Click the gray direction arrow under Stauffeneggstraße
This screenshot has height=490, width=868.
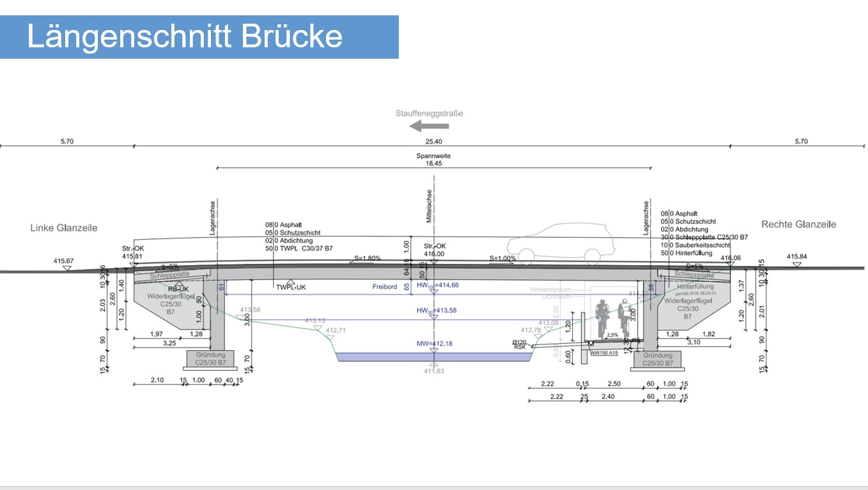pos(424,126)
